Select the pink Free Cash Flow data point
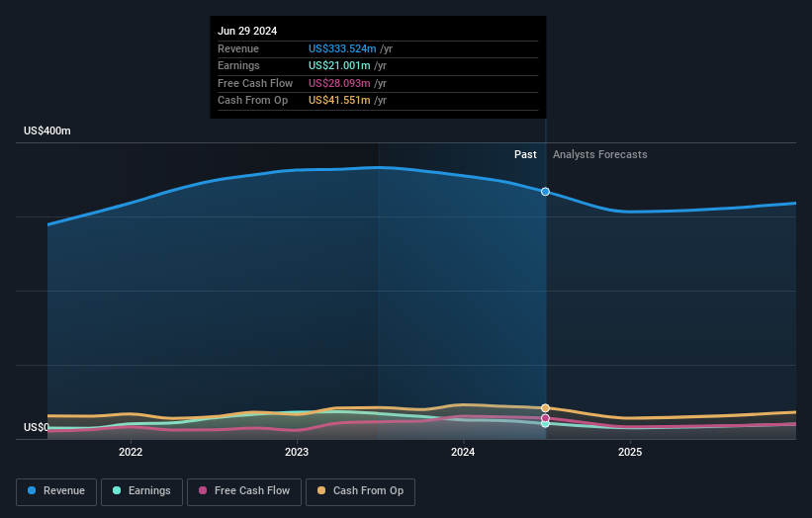 tap(545, 418)
